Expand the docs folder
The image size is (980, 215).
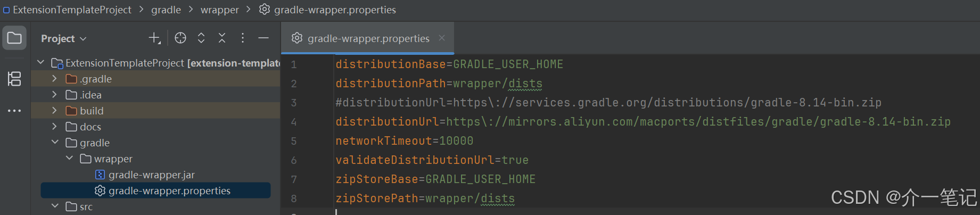[x=54, y=127]
